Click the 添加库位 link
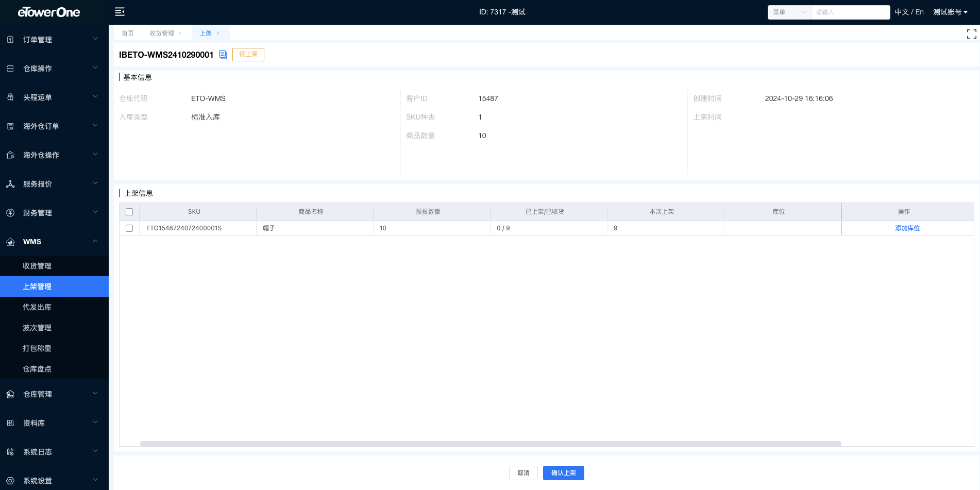 point(907,228)
